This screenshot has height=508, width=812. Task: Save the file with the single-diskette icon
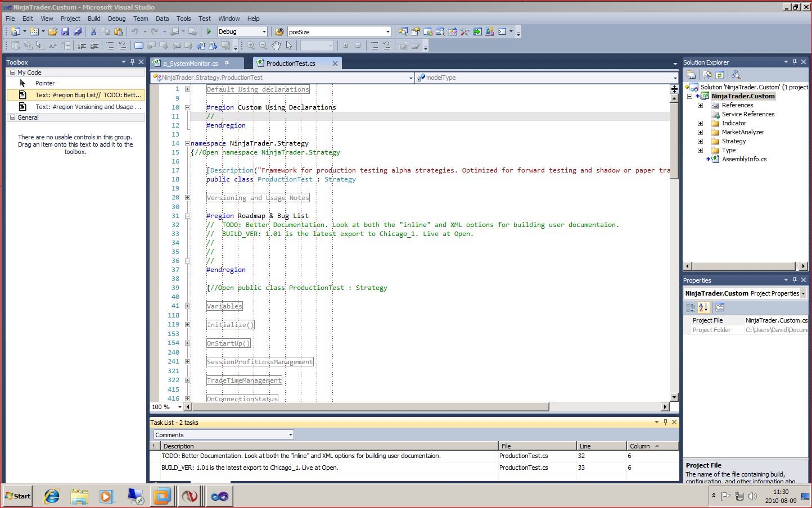65,31
